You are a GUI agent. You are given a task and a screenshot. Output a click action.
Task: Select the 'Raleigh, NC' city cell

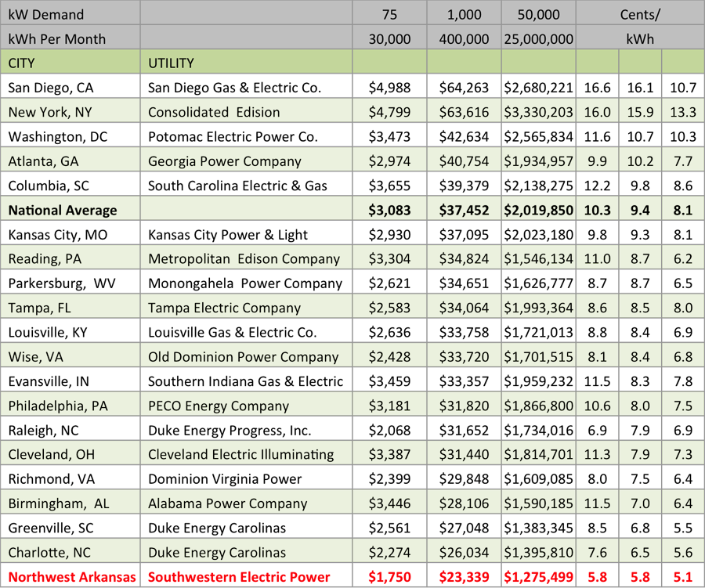tap(70, 430)
